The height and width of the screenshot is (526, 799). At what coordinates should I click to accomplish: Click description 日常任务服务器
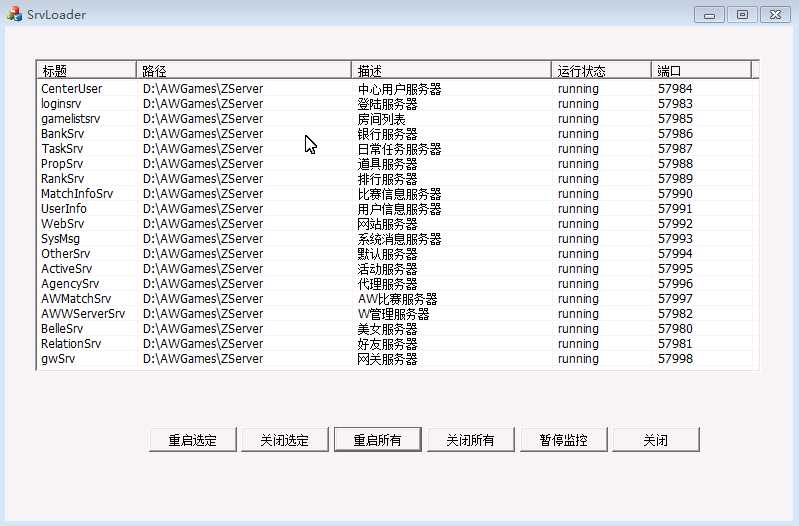400,149
